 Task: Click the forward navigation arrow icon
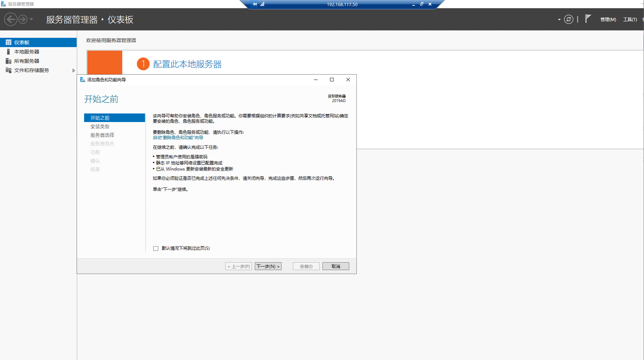coord(23,19)
